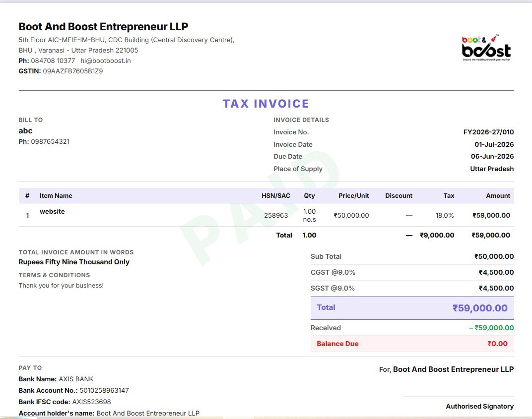The height and width of the screenshot is (419, 532).
Task: Click the Received amount –₹59,000.00
Action: (x=491, y=328)
